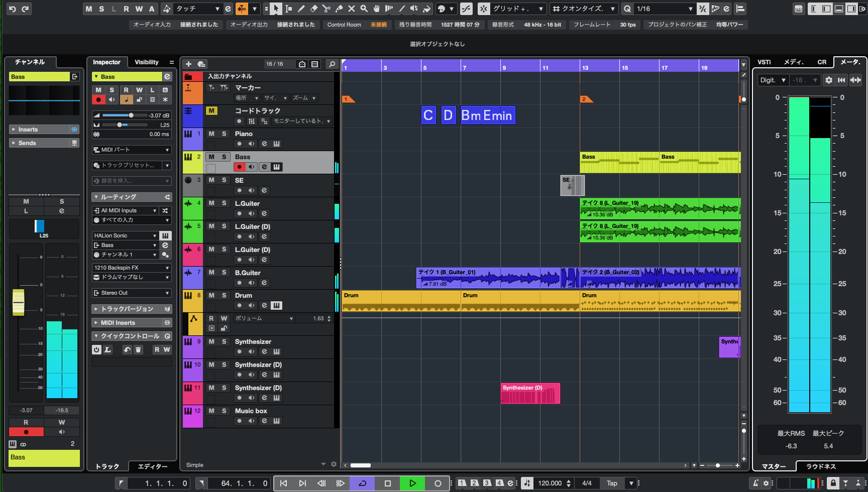Viewport: 868px width, 492px height.
Task: Open the HALion Sonic instrument dropdown
Action: [x=126, y=235]
